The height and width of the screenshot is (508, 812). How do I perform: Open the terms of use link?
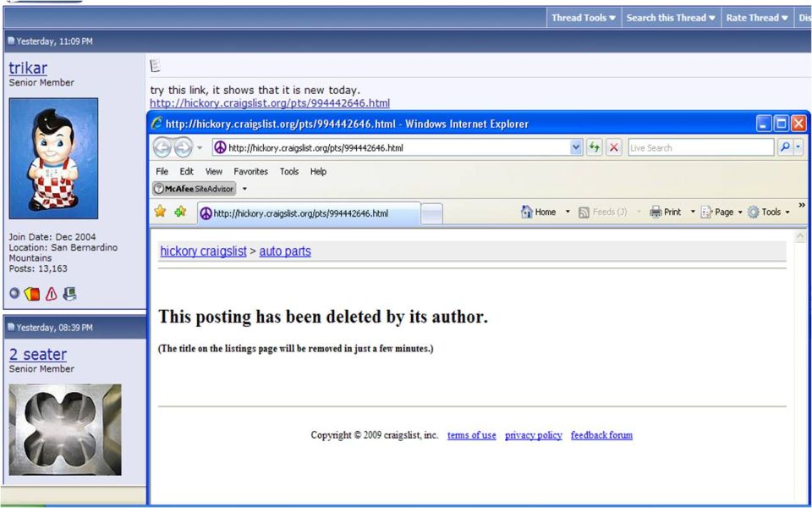pyautogui.click(x=472, y=435)
